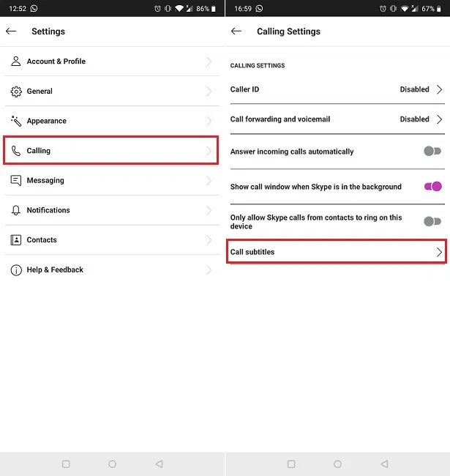Click the Calling phone handset icon
Screen dimensions: 450x476
click(x=16, y=151)
